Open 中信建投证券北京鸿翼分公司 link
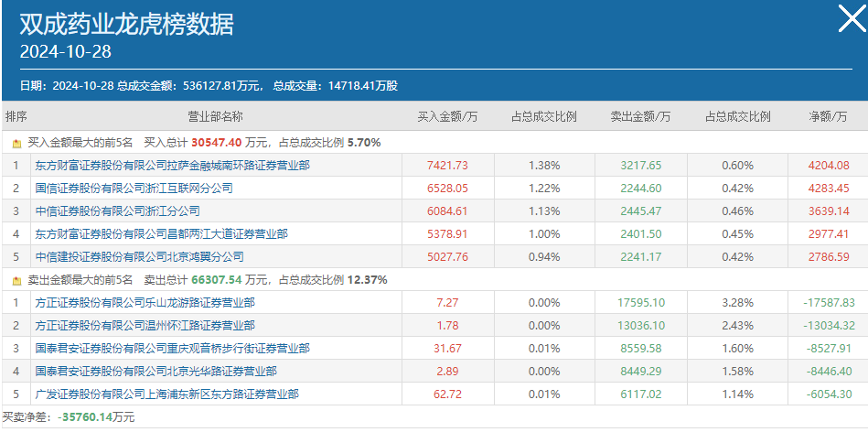 pos(139,257)
